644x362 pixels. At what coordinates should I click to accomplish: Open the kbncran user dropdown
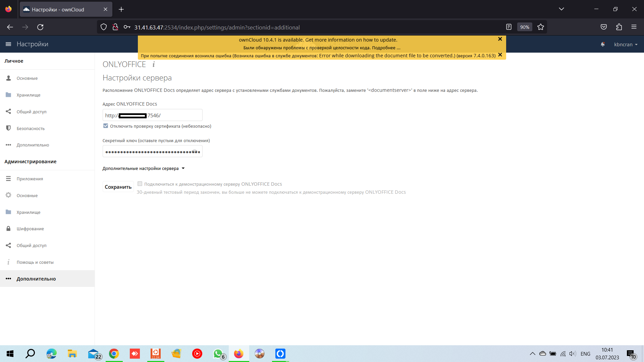(626, 45)
